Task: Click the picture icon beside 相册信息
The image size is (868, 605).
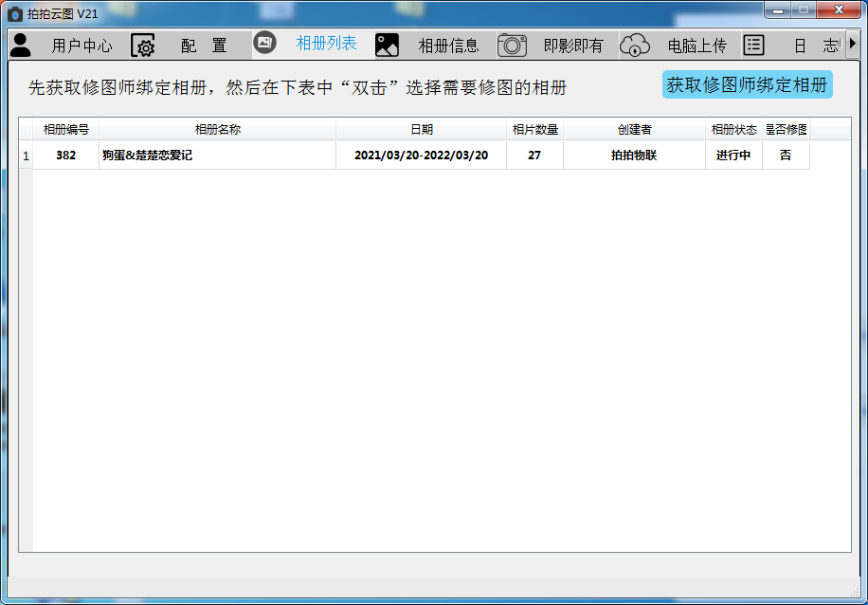Action: coord(387,45)
